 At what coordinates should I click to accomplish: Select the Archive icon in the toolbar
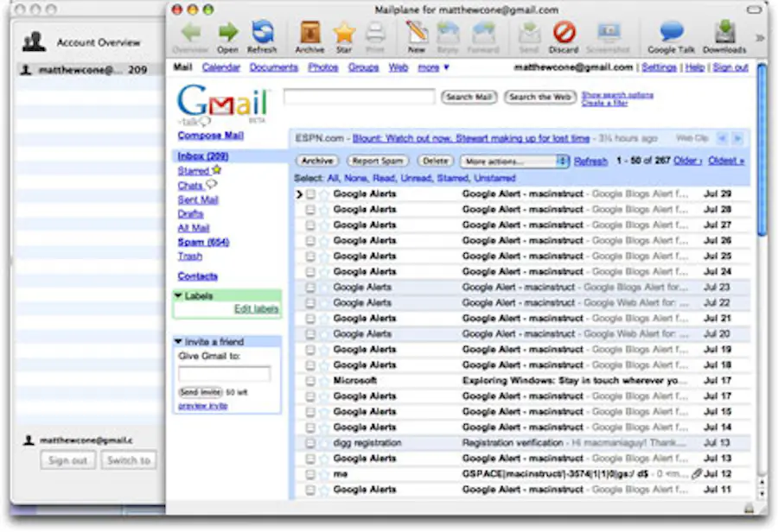(309, 33)
